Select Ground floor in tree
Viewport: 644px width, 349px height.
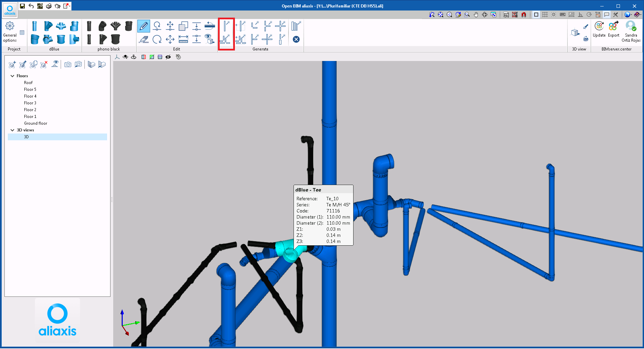[36, 123]
